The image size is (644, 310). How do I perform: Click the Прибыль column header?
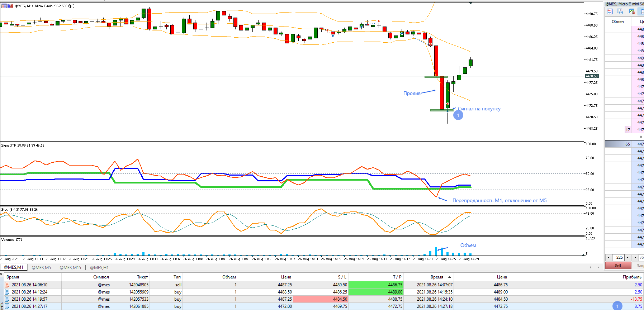632,277
